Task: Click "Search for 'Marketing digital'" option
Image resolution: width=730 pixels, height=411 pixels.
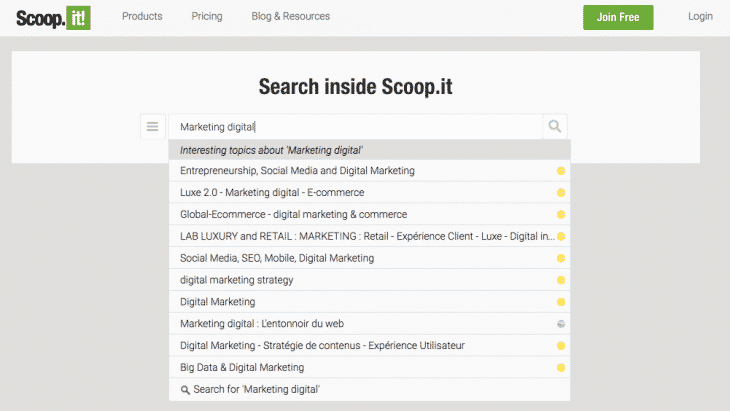Action: 256,389
